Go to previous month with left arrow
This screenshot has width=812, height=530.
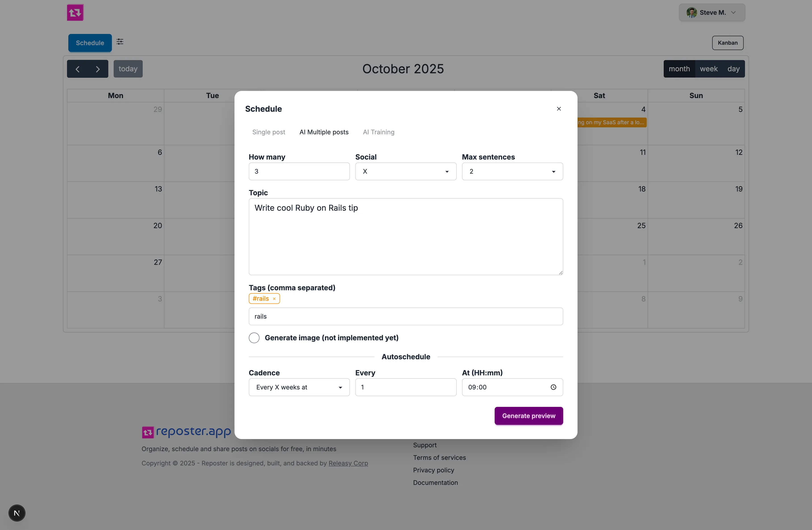[x=77, y=69]
